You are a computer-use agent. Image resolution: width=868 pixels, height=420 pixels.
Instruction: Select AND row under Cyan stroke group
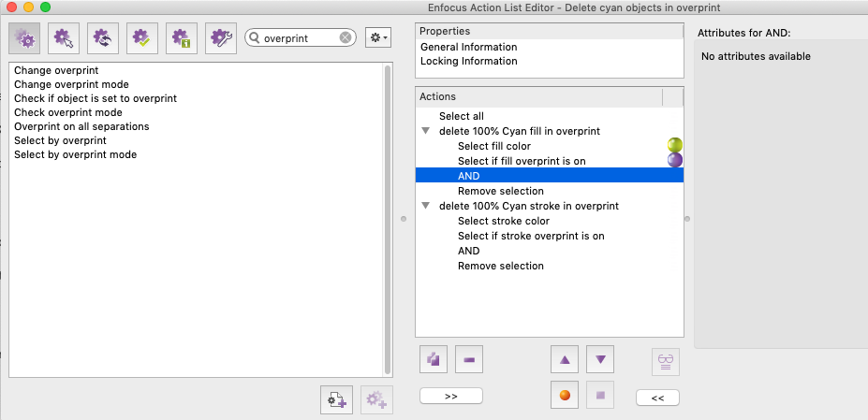[x=549, y=251]
